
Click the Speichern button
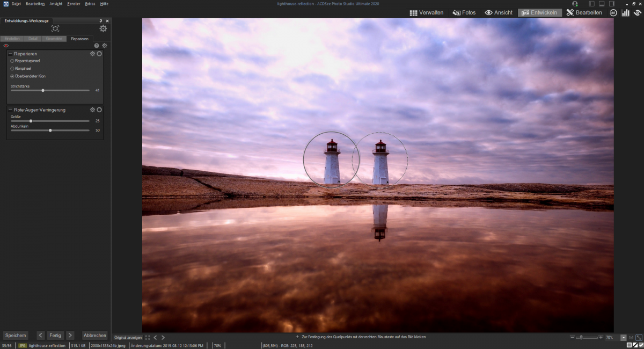[x=16, y=335]
